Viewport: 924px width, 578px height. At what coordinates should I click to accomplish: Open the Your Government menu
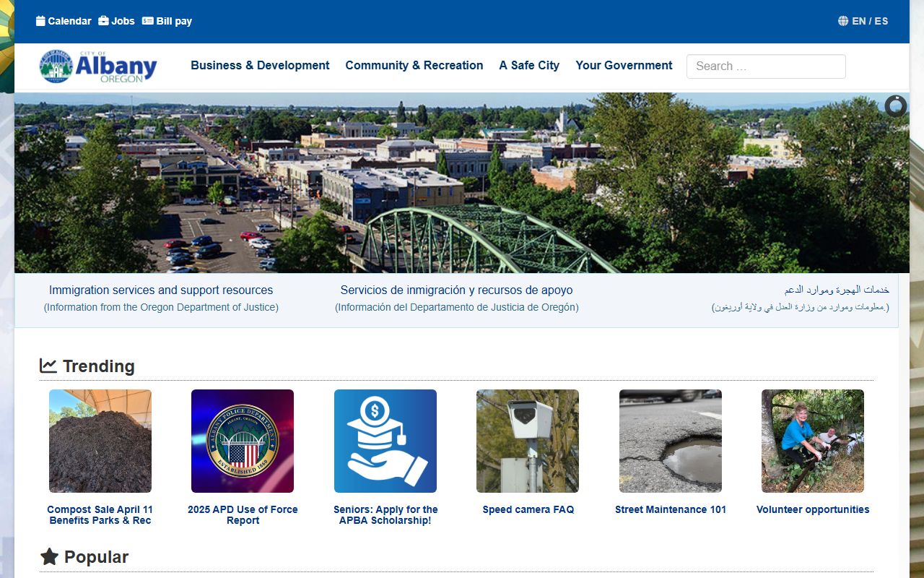(624, 65)
